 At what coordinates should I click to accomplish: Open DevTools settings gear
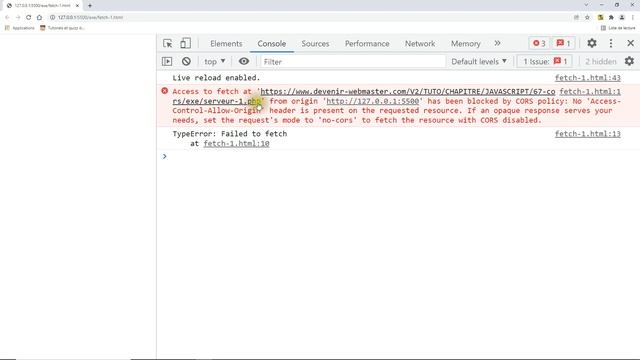tap(591, 43)
